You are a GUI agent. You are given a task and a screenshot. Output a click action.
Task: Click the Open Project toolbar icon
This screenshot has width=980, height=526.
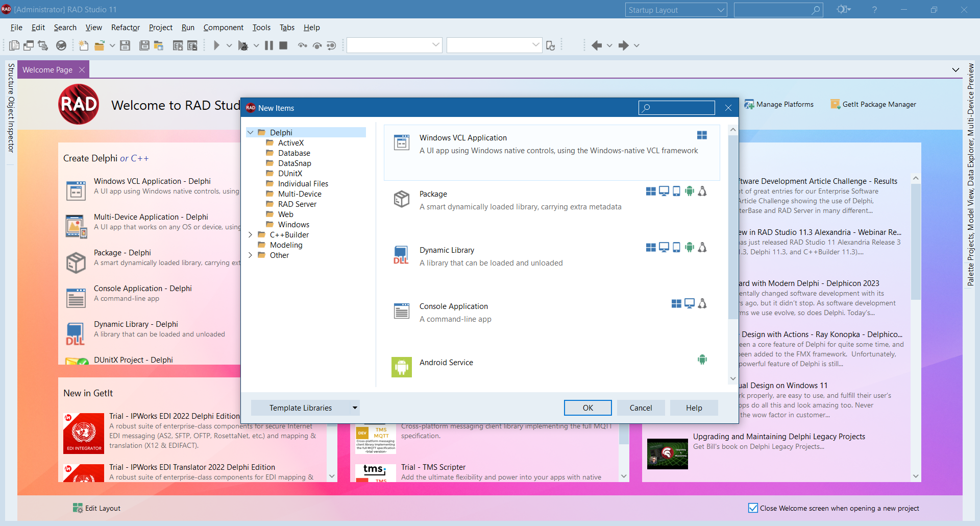pyautogui.click(x=159, y=45)
